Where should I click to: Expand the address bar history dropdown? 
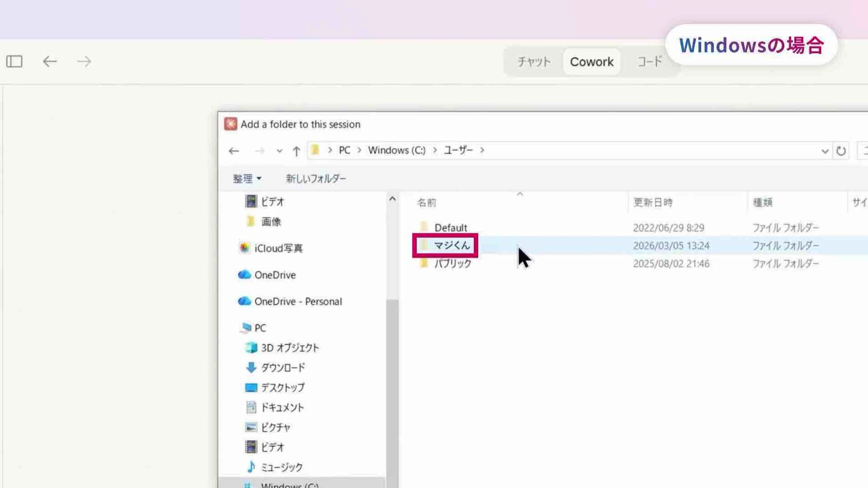(x=825, y=151)
